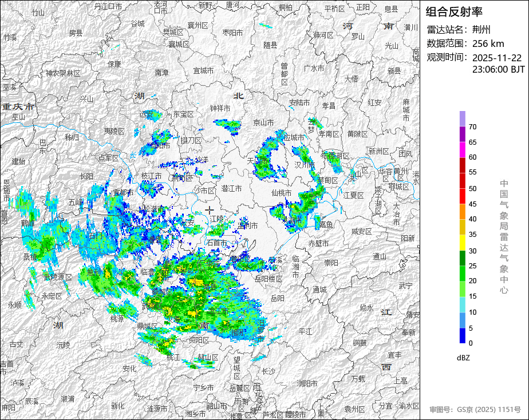Click the dark green 25-30 dBZ swatch
The image size is (529, 420).
point(462,258)
